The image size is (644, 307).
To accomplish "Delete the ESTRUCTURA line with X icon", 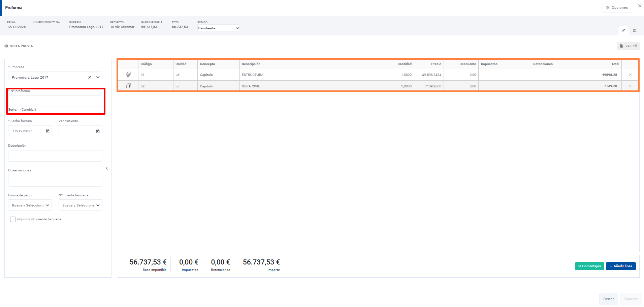I will point(630,75).
